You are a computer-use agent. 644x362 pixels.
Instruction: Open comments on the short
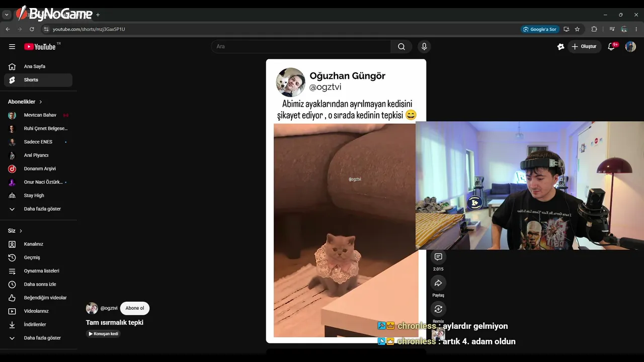pyautogui.click(x=438, y=257)
